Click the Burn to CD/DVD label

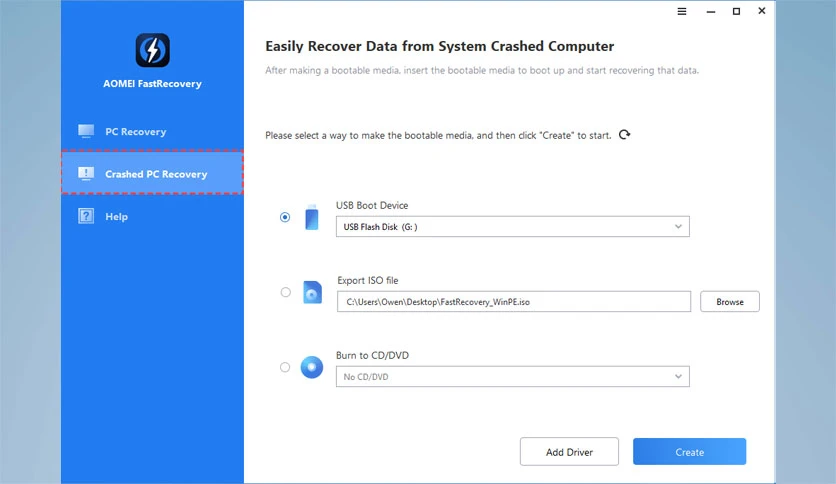tap(372, 355)
